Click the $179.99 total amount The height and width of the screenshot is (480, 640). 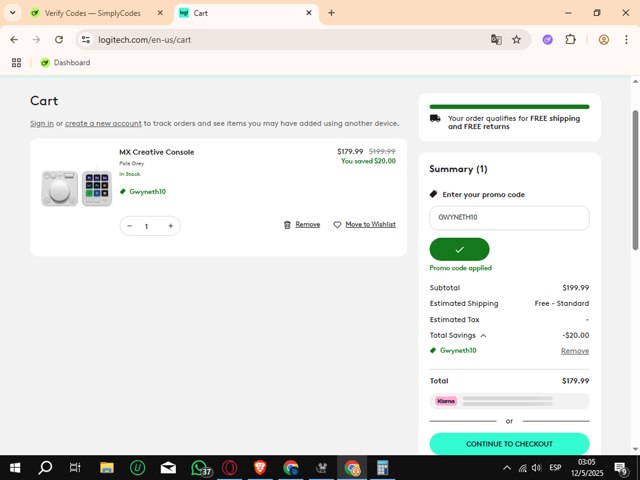click(x=575, y=381)
